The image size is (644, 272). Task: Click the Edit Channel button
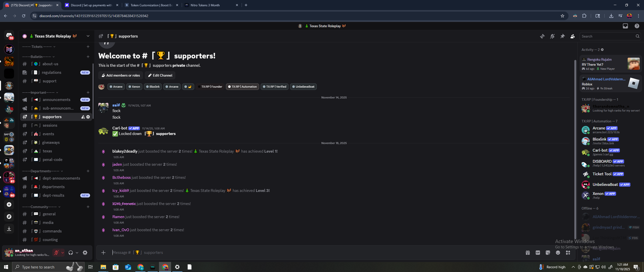point(160,75)
